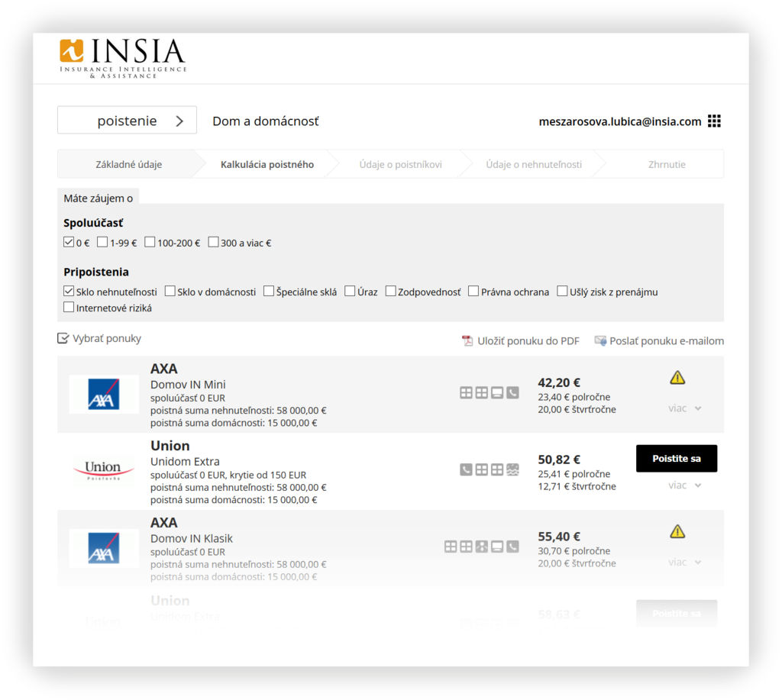The width and height of the screenshot is (782, 700).
Task: Click the warning triangle on Domov IN Mini
Action: click(677, 378)
